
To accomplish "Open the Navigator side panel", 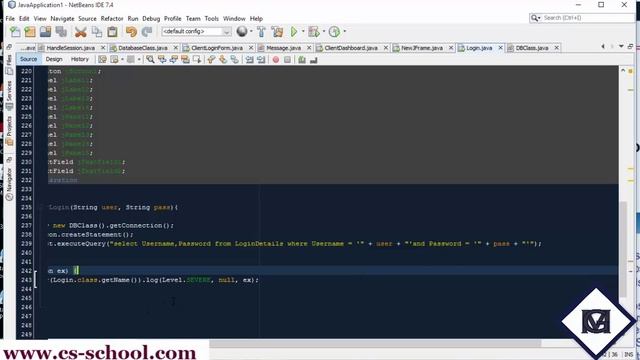I will pyautogui.click(x=9, y=184).
